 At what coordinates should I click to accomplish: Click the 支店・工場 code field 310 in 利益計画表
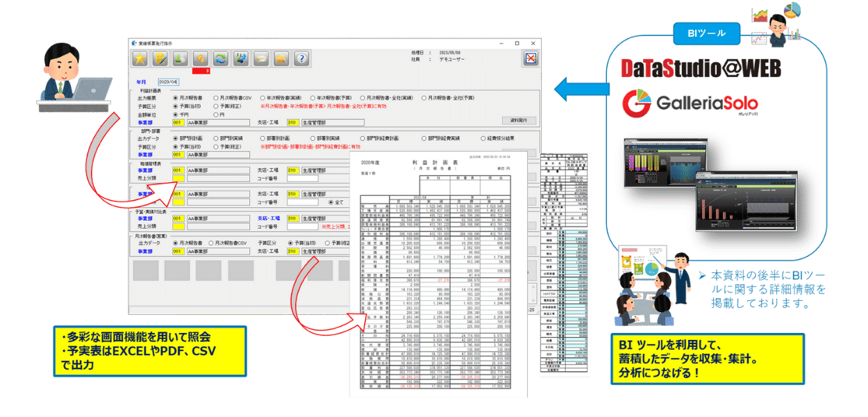294,123
